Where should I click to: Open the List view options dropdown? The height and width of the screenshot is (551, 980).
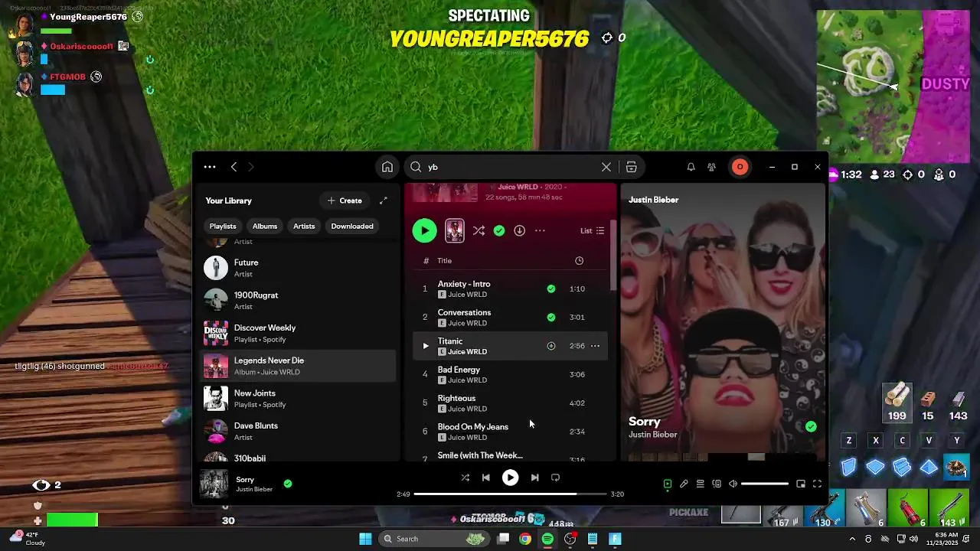(593, 230)
